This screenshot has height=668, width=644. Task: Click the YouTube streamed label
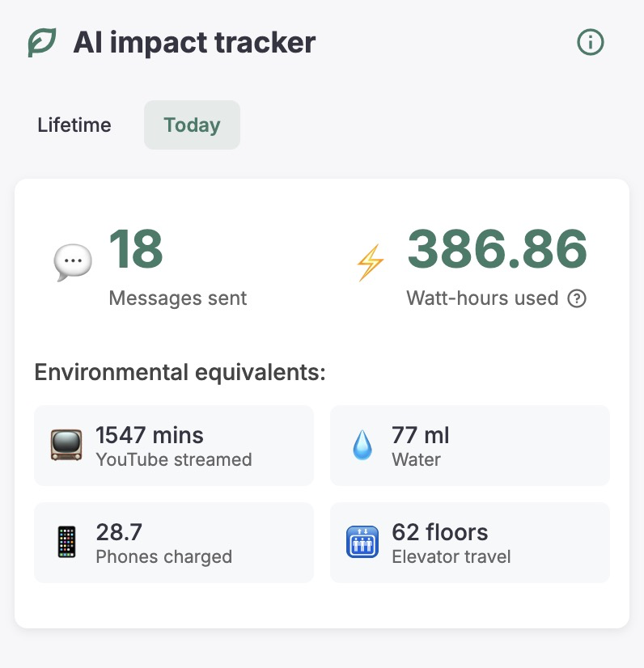174,459
